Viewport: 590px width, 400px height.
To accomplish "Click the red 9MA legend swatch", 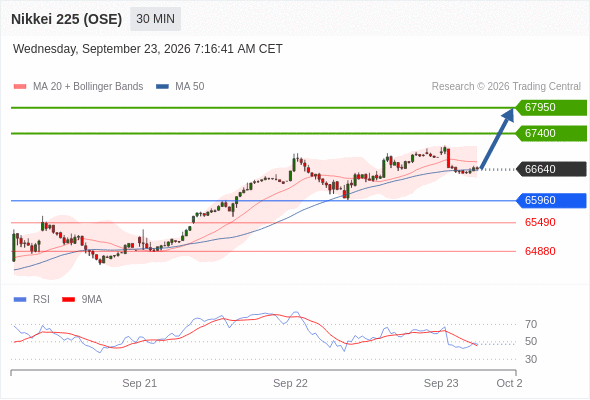I will tap(68, 300).
